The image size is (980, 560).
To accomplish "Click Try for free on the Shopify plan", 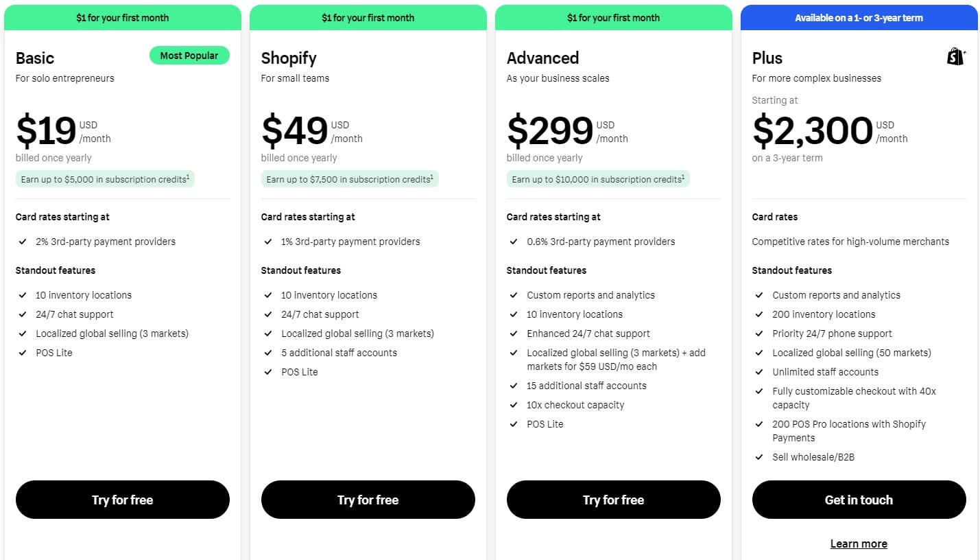I will tap(368, 500).
